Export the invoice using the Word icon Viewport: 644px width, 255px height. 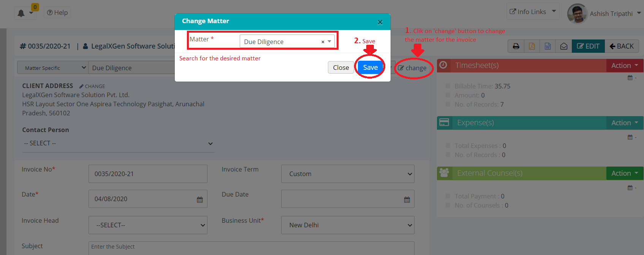[x=547, y=46]
